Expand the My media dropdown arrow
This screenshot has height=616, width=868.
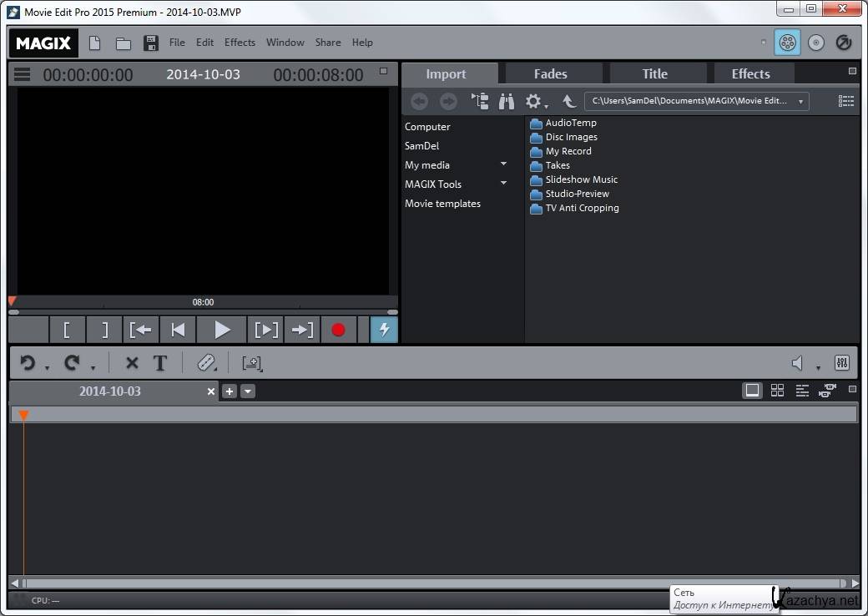[x=503, y=164]
